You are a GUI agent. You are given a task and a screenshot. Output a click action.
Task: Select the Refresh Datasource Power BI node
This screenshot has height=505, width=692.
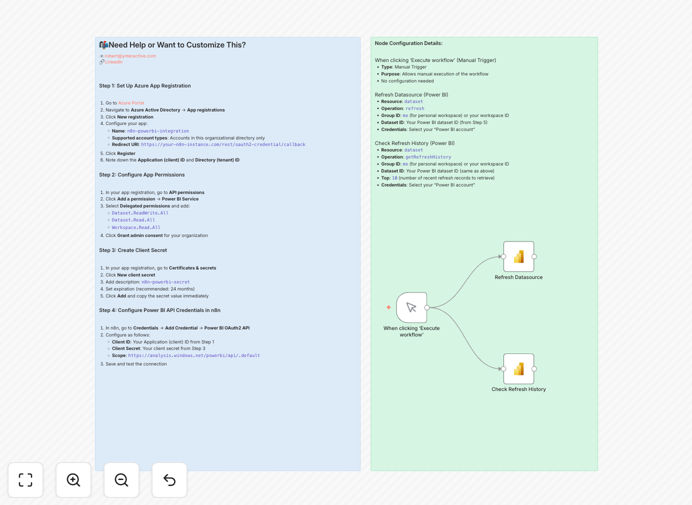(519, 256)
